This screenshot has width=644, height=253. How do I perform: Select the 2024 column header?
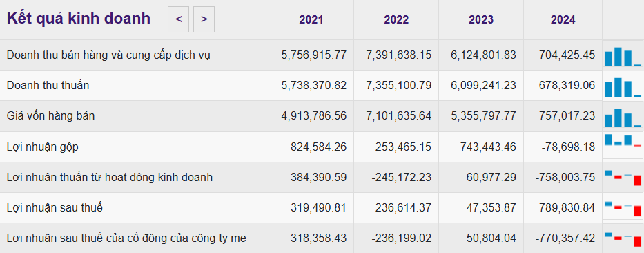pyautogui.click(x=563, y=20)
